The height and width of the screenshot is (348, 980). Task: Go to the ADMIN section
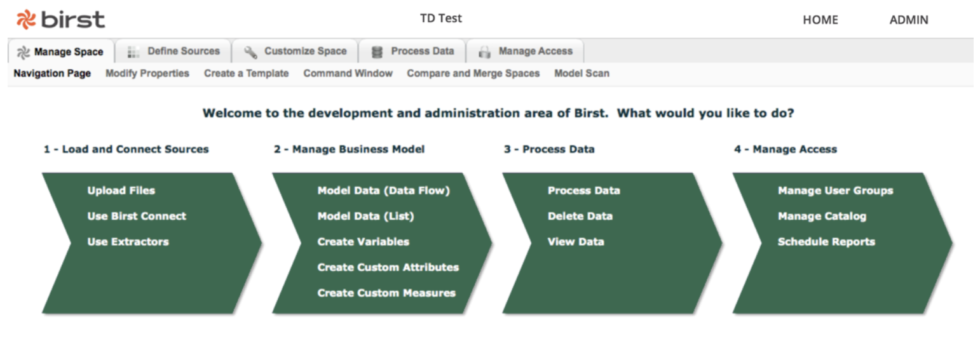pos(908,20)
